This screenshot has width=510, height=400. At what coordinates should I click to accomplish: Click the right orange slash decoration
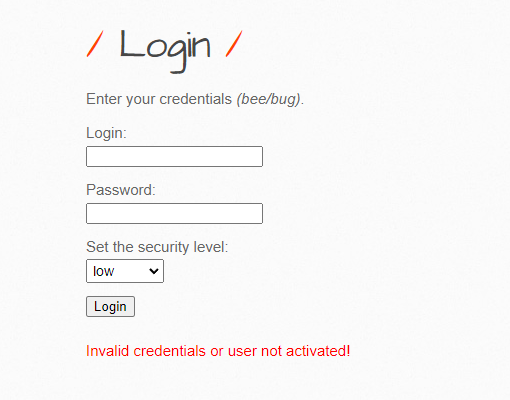click(234, 44)
